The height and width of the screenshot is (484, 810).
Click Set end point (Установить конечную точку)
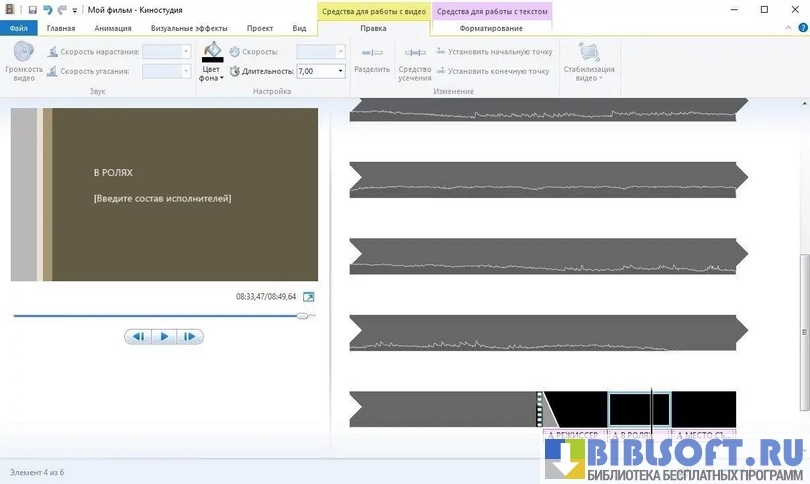pos(492,71)
